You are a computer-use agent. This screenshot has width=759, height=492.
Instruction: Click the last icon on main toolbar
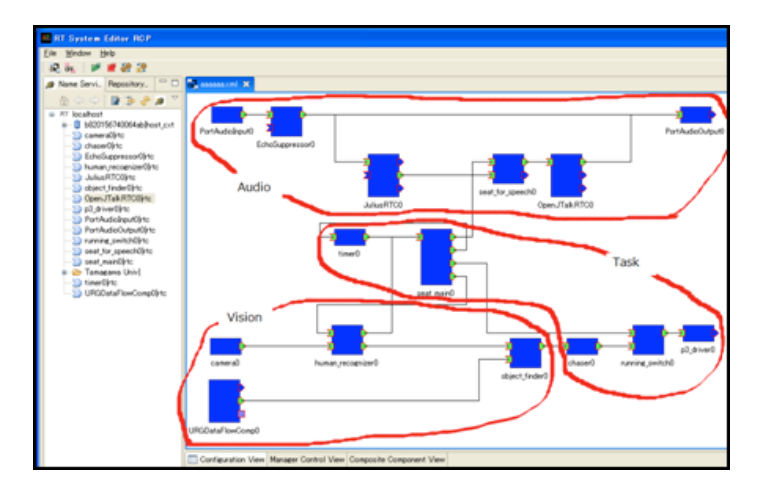click(x=141, y=68)
